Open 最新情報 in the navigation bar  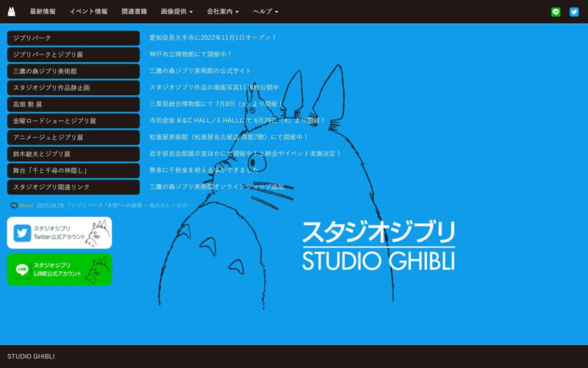tap(43, 12)
